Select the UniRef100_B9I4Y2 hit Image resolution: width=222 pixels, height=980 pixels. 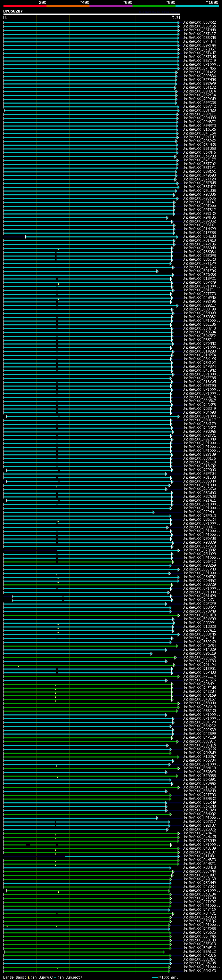199,72
